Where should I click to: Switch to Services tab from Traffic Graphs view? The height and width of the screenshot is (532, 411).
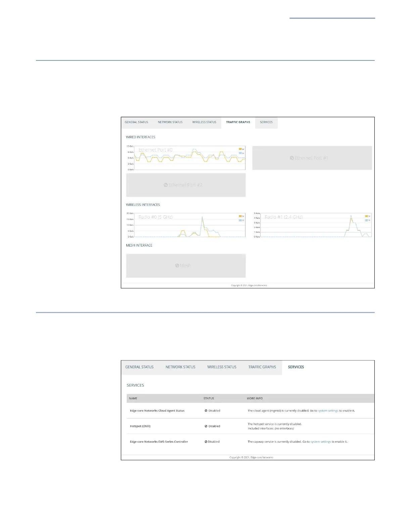(266, 122)
